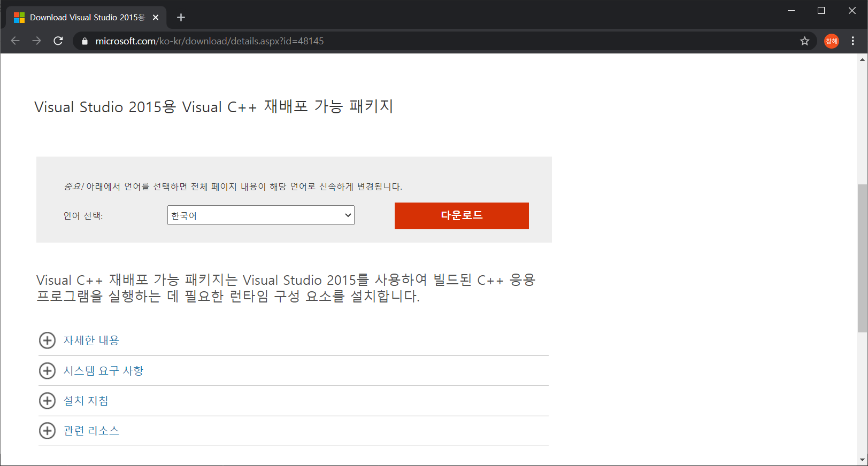Go back to the previous page
Screen dimensions: 868x466
(x=15, y=41)
